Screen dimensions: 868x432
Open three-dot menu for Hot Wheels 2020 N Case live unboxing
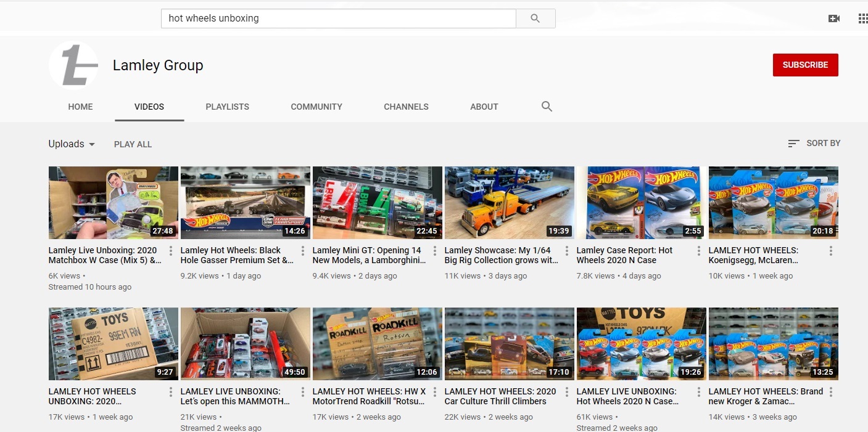tap(699, 392)
